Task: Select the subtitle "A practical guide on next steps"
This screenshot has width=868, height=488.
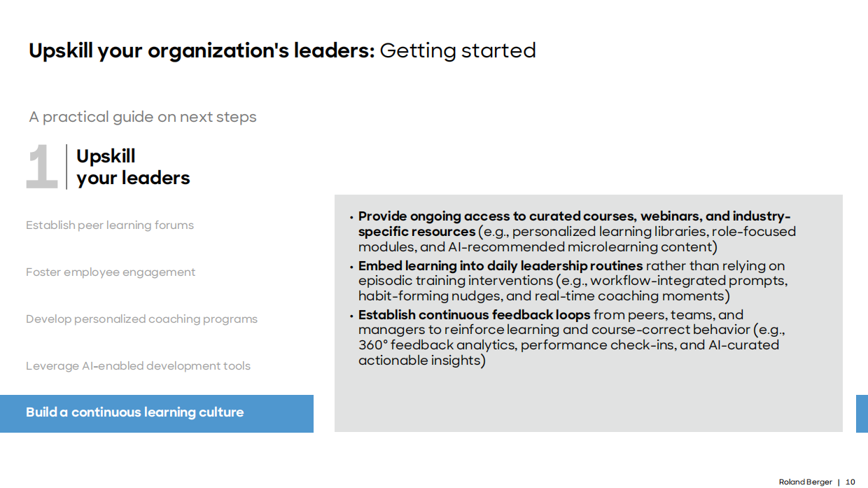Action: pos(143,117)
